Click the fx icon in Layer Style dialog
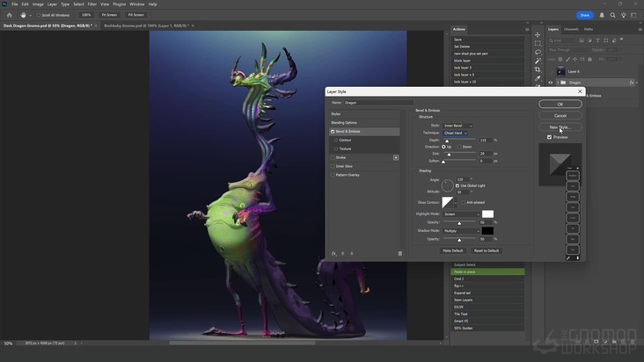The image size is (644, 362). [334, 254]
